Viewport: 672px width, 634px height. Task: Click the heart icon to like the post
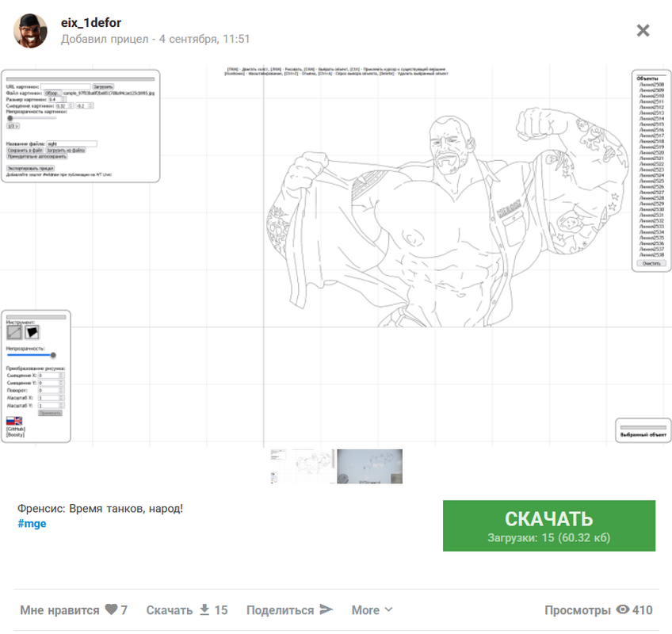pyautogui.click(x=112, y=609)
